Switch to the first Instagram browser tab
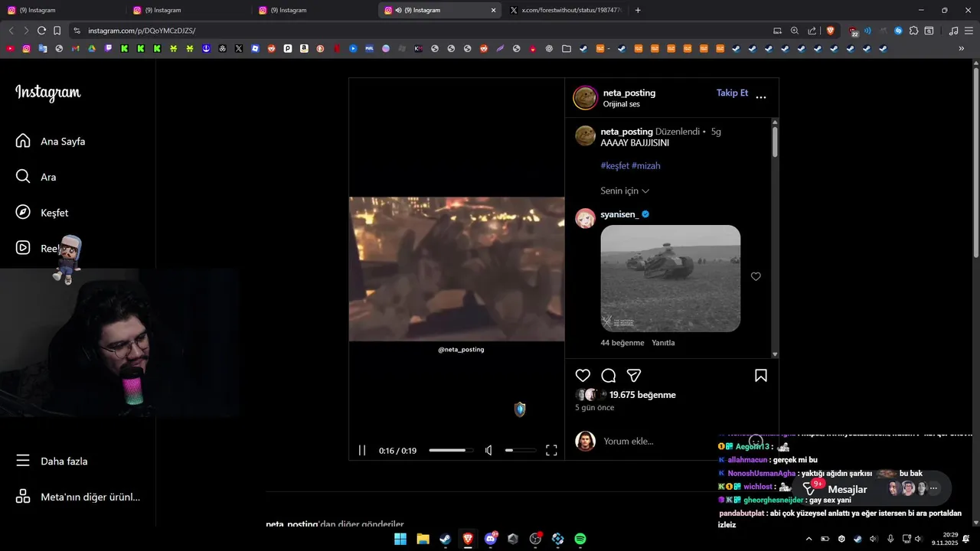 [x=61, y=10]
